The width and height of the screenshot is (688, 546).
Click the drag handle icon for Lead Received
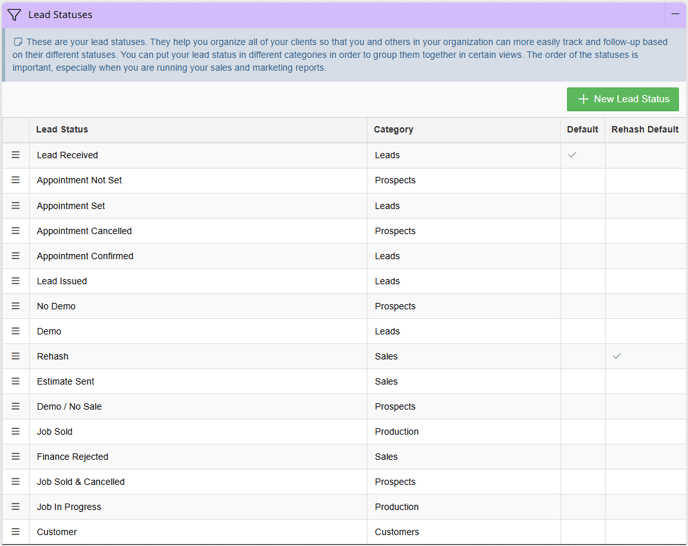click(15, 155)
